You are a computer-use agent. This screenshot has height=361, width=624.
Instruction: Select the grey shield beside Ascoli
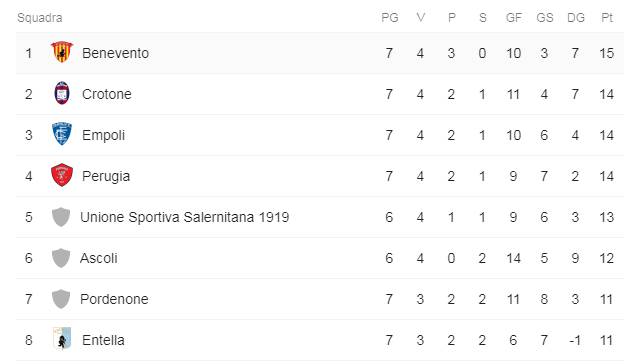(61, 258)
